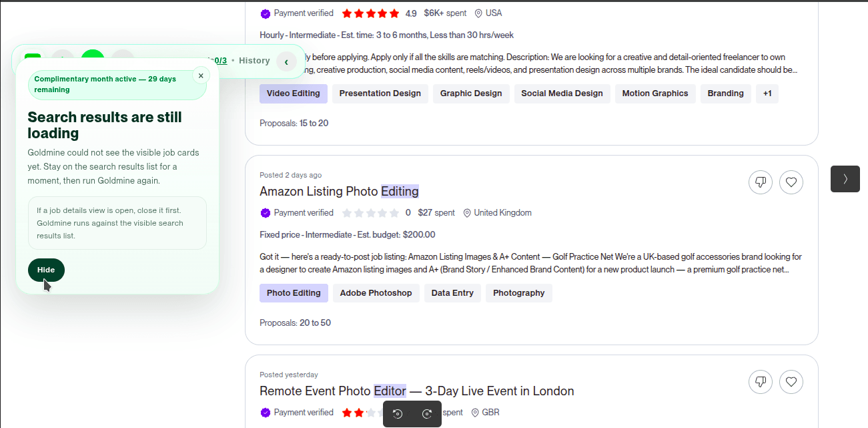
Task: Click the rotate clockwise icon in dark toolbar
Action: 428,414
